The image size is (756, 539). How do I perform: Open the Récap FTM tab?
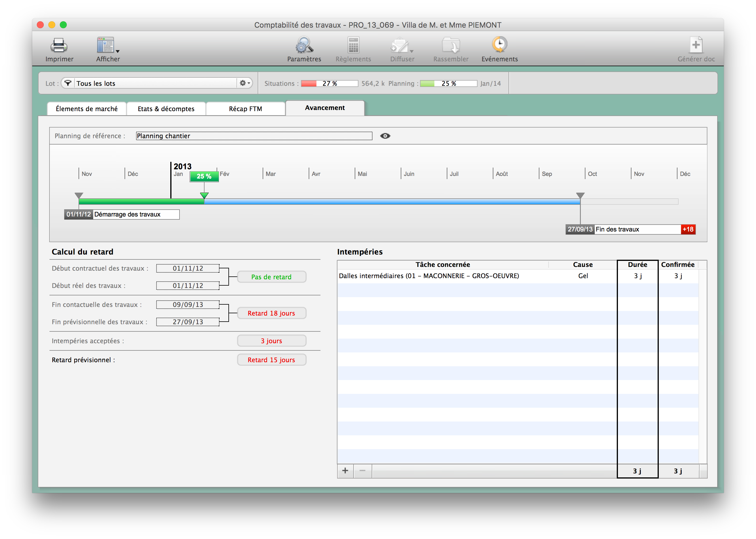(x=245, y=109)
